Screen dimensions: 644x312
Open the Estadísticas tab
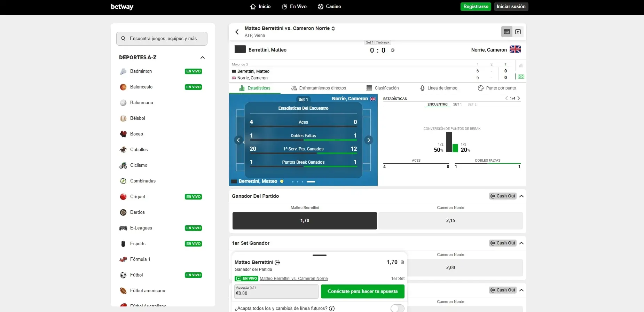pyautogui.click(x=255, y=88)
